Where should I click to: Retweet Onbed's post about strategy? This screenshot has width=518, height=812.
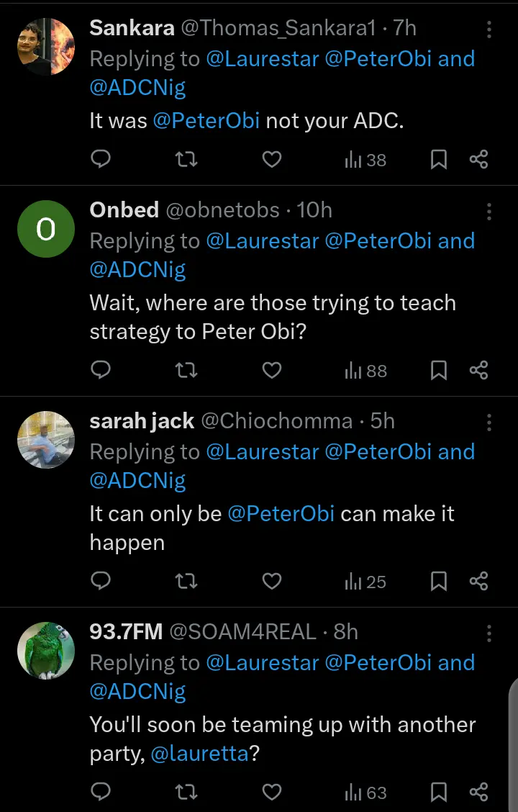pos(187,370)
